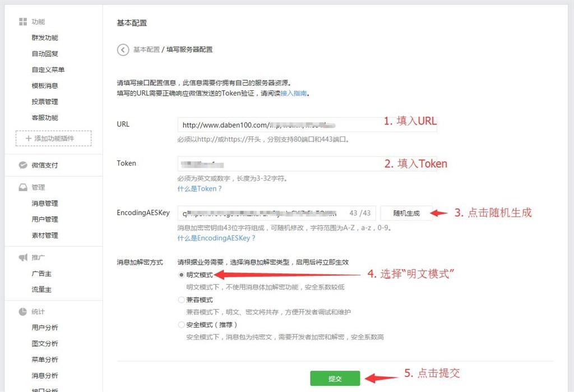Open 素材管理 in the sidebar

click(45, 235)
